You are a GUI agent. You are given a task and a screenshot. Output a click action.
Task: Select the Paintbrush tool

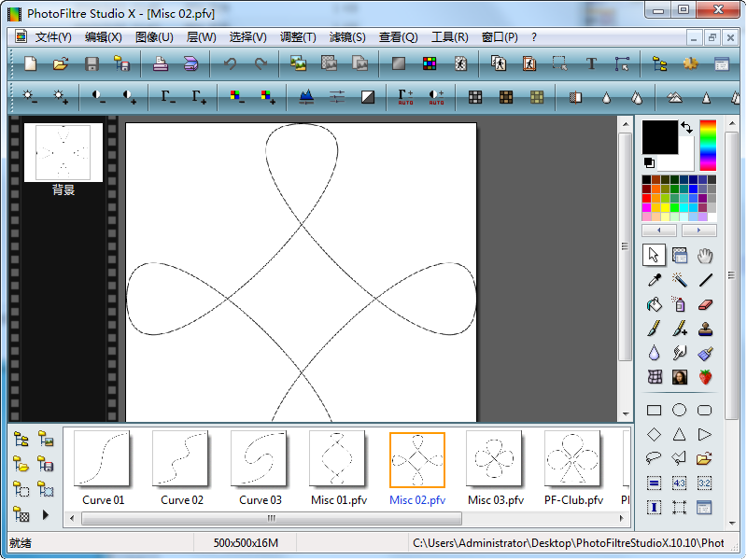click(x=655, y=329)
